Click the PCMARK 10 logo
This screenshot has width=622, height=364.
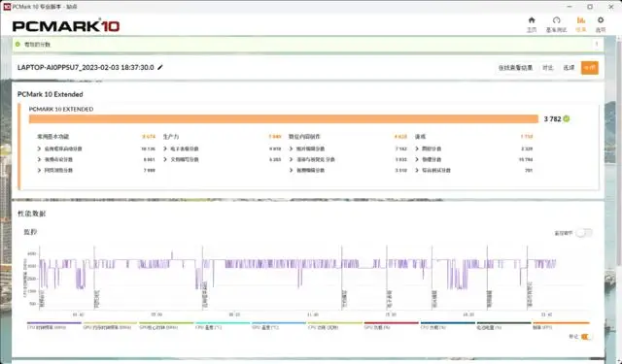[66, 26]
